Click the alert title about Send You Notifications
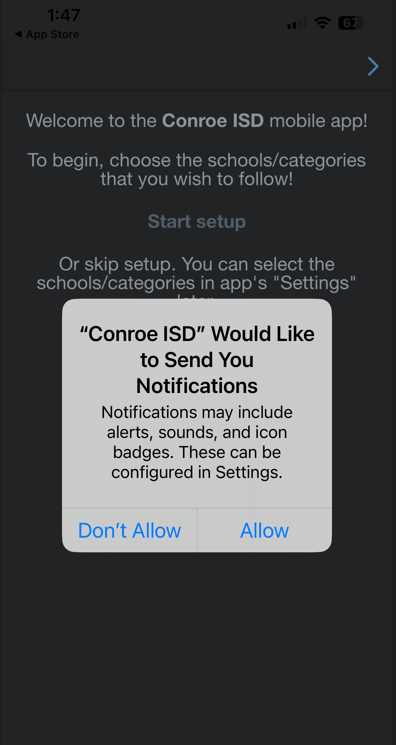Viewport: 396px width, 745px height. pos(197,360)
